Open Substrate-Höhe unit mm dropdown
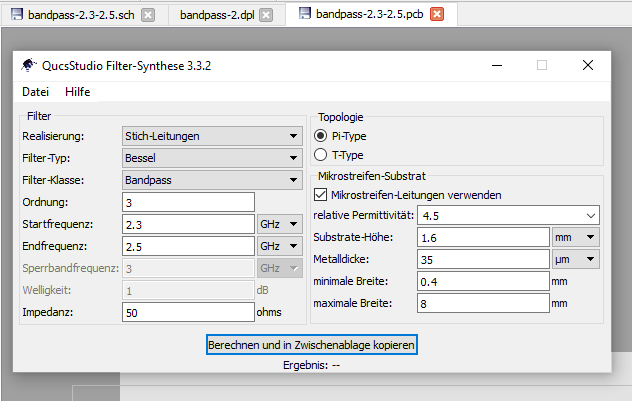The height and width of the screenshot is (401, 632). click(x=575, y=237)
